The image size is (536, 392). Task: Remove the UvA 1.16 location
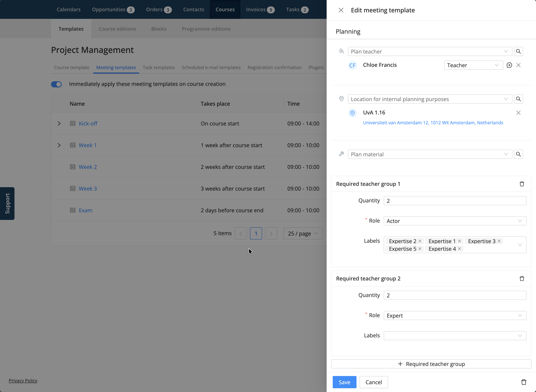(518, 113)
